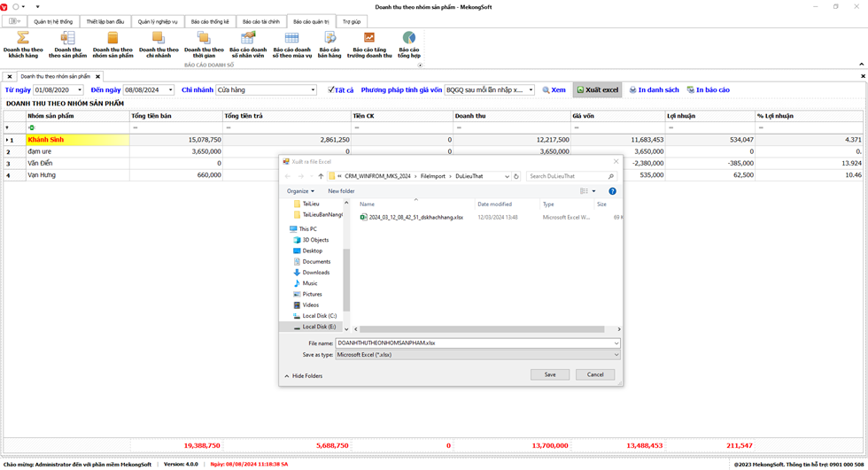This screenshot has height=470, width=868.
Task: Open the Quản trị hệ thống tab
Action: 53,21
